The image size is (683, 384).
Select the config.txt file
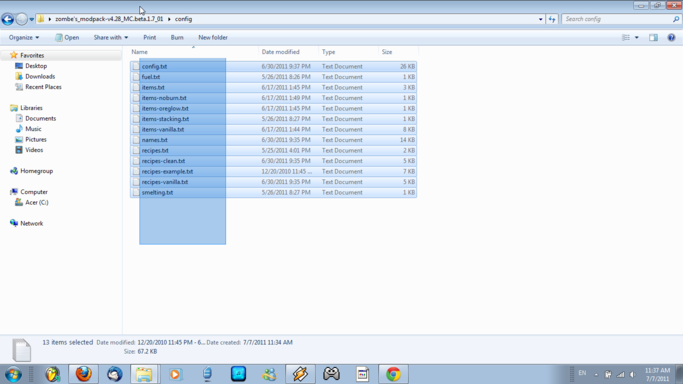click(273, 66)
